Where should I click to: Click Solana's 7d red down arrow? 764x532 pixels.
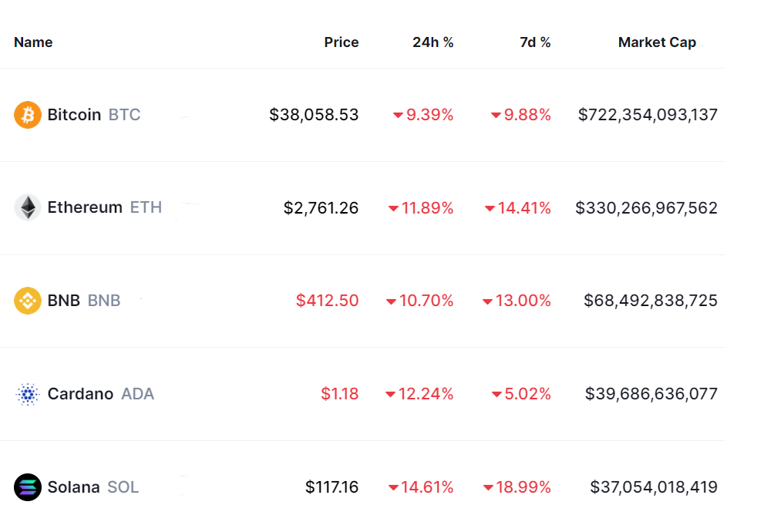488,487
